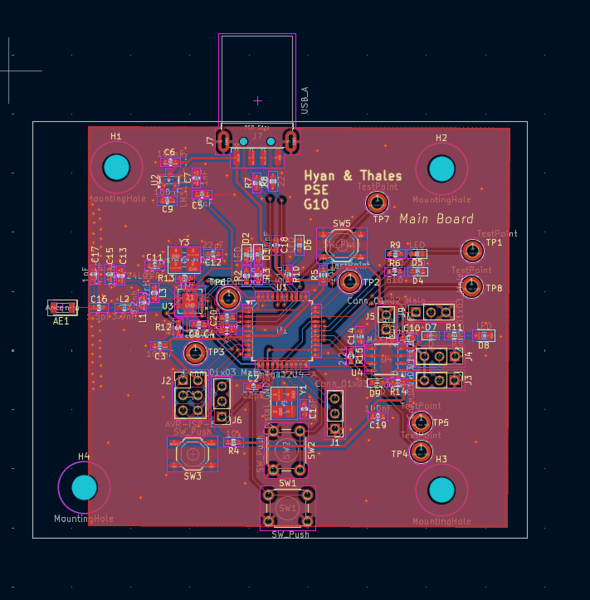Select pin header J6
The image size is (590, 600).
[x=222, y=401]
